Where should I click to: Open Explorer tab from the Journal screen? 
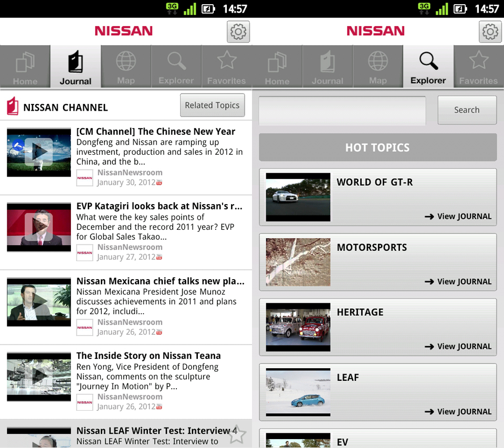pos(176,67)
